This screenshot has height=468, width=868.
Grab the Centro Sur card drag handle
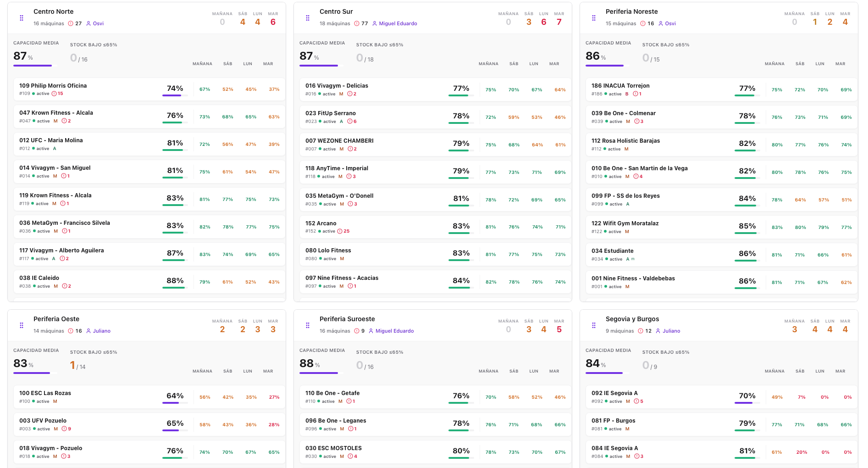308,18
